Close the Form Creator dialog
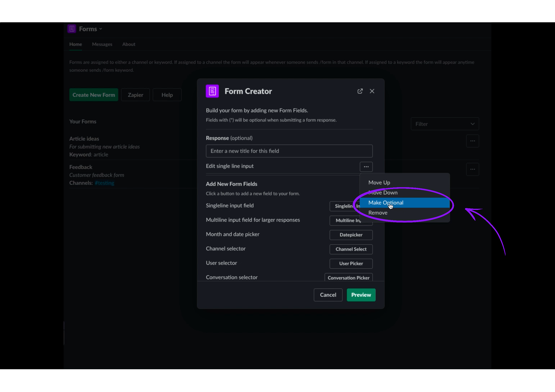The height and width of the screenshot is (392, 555). [x=372, y=91]
